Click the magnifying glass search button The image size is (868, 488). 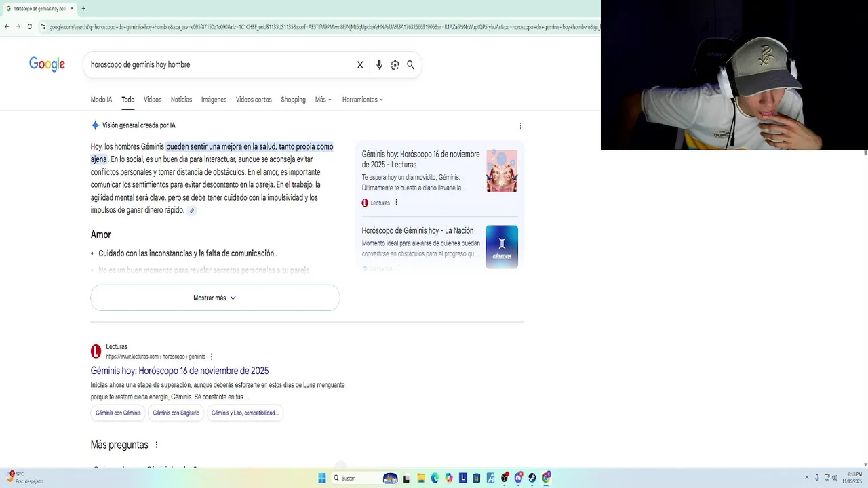(410, 65)
